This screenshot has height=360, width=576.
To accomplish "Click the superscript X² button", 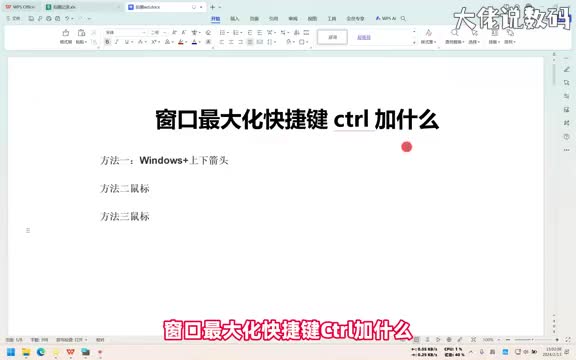I will coord(154,42).
